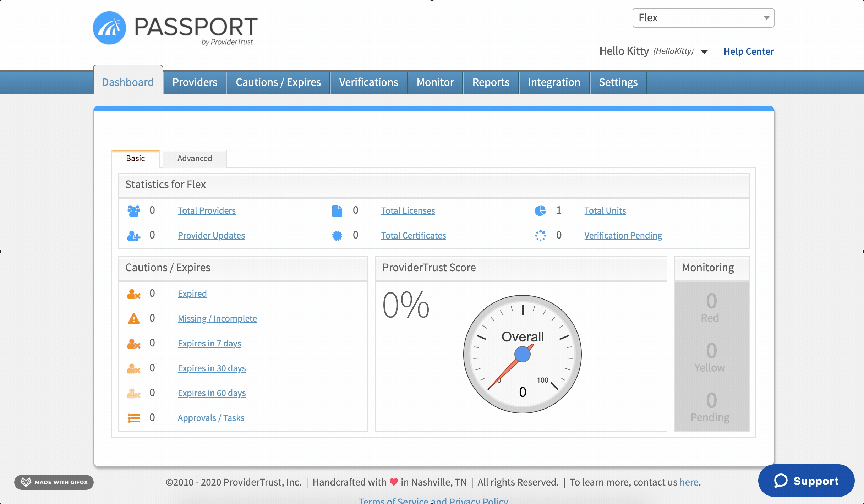The height and width of the screenshot is (504, 864).
Task: Open the Help Center link
Action: click(x=749, y=51)
